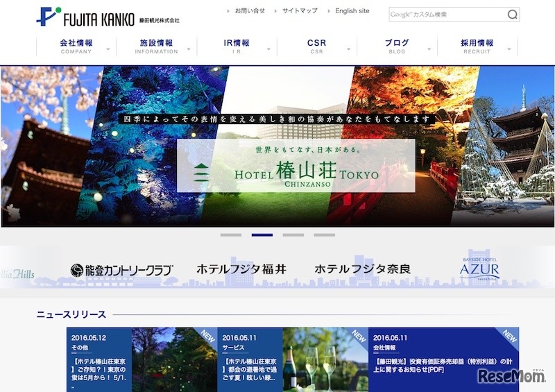Select the fourth carousel slide indicator
Viewport: 555px width, 392px height.
point(324,235)
